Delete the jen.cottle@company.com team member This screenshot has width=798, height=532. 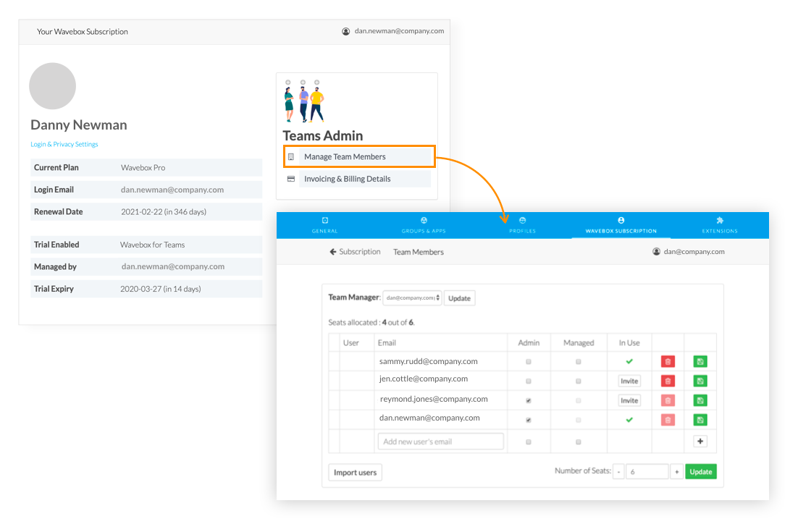[x=668, y=381]
